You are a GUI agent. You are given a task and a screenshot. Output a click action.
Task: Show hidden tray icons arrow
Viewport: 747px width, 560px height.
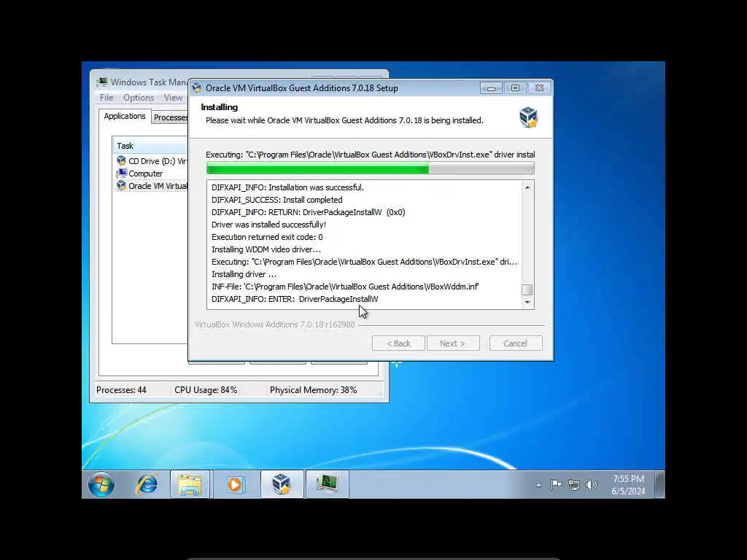[x=539, y=485]
